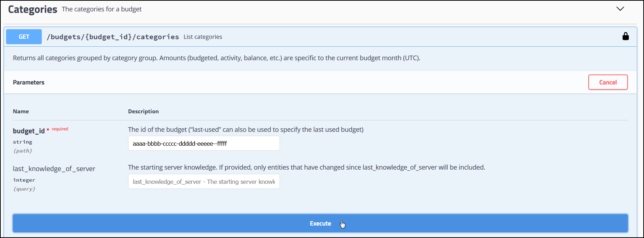The height and width of the screenshot is (238, 644).
Task: Click the integer type label
Action: pyautogui.click(x=24, y=180)
